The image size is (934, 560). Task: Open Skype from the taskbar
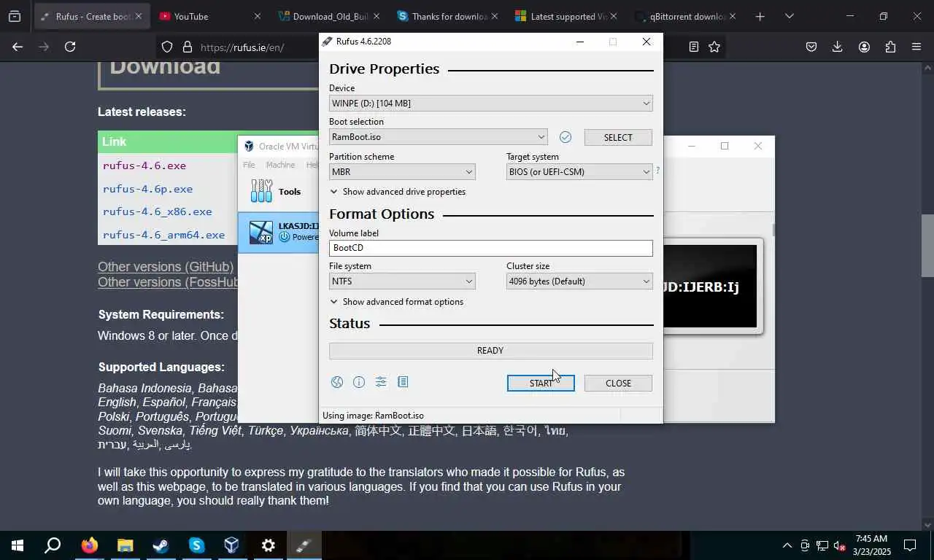click(x=196, y=545)
